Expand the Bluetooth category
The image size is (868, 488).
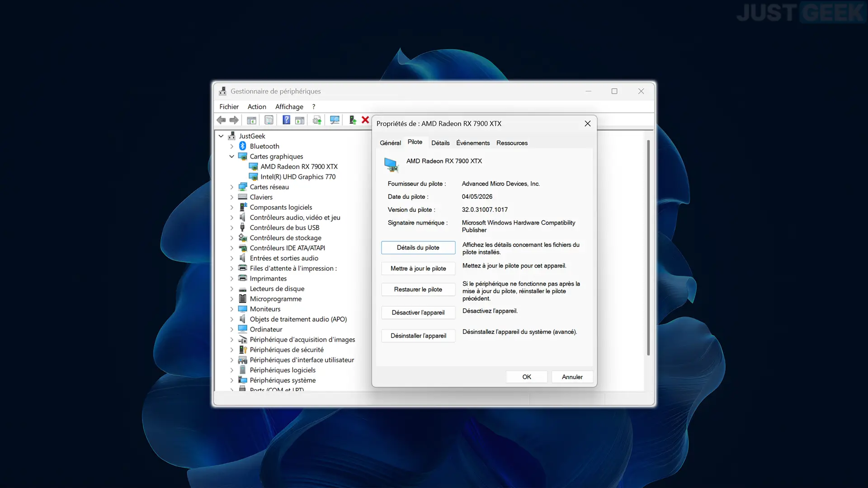(232, 146)
